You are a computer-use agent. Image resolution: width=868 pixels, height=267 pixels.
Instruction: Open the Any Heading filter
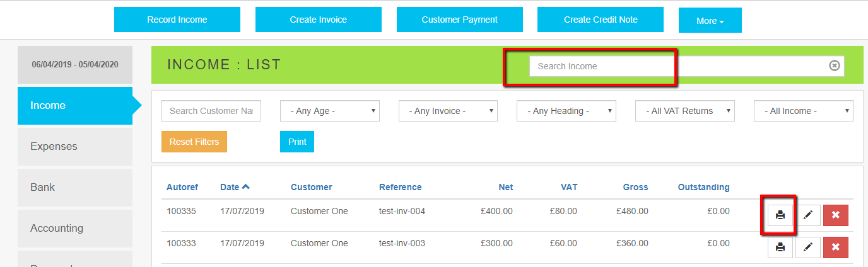coord(566,111)
